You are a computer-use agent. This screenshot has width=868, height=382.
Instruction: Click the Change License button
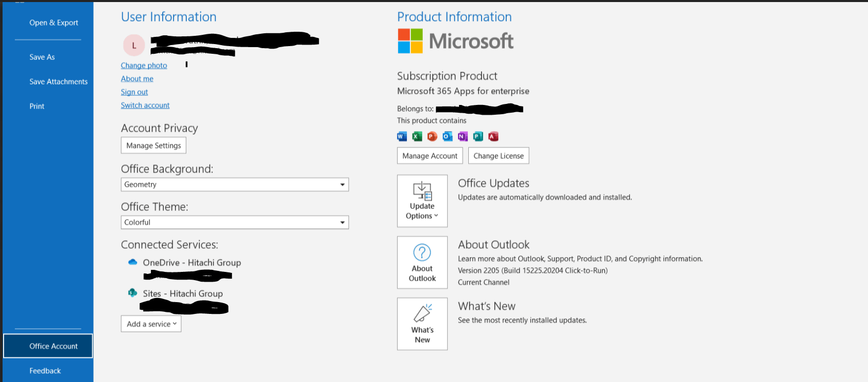(498, 156)
